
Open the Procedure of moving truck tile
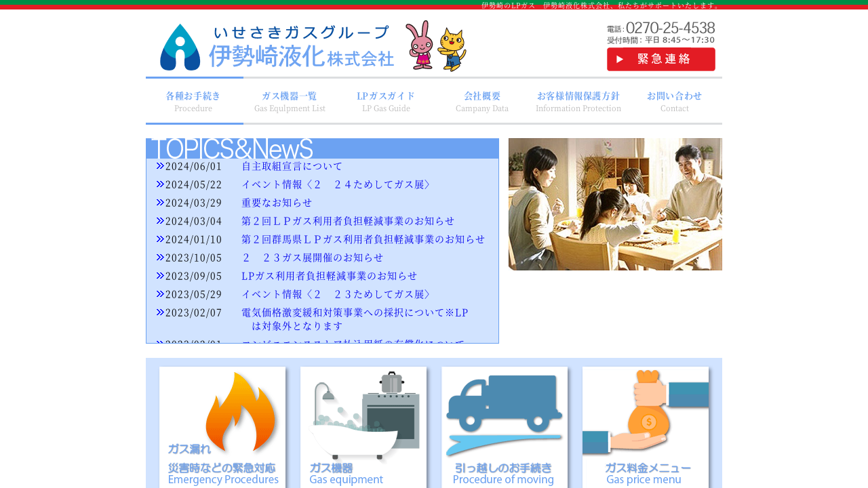coord(505,427)
